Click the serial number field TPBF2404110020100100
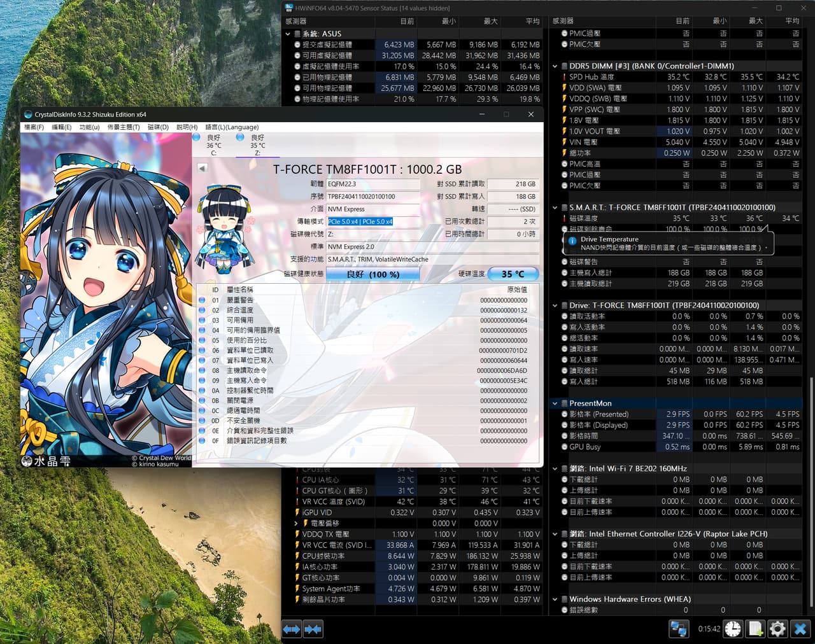The height and width of the screenshot is (644, 815). pos(373,197)
